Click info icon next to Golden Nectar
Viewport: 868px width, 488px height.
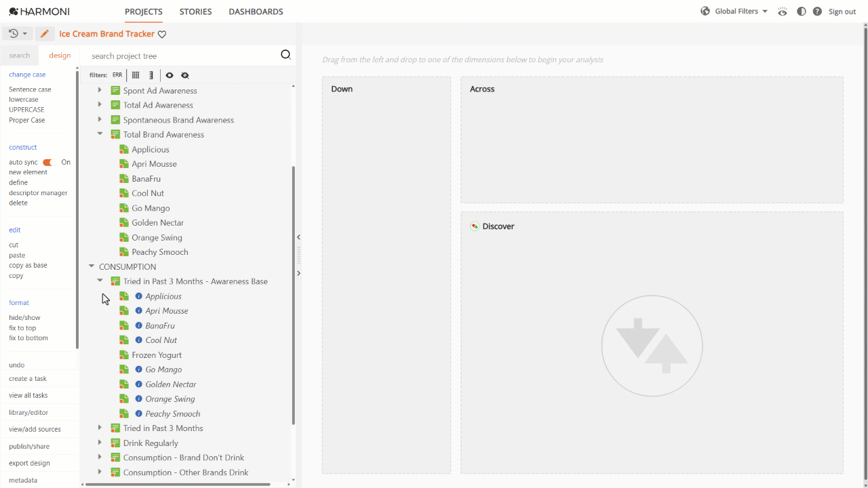pos(139,384)
